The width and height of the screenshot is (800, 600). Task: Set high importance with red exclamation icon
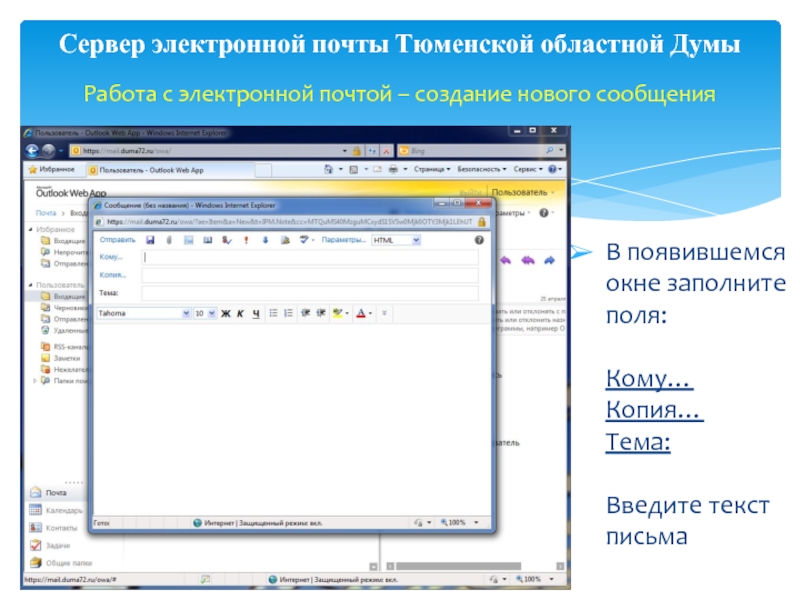(246, 240)
